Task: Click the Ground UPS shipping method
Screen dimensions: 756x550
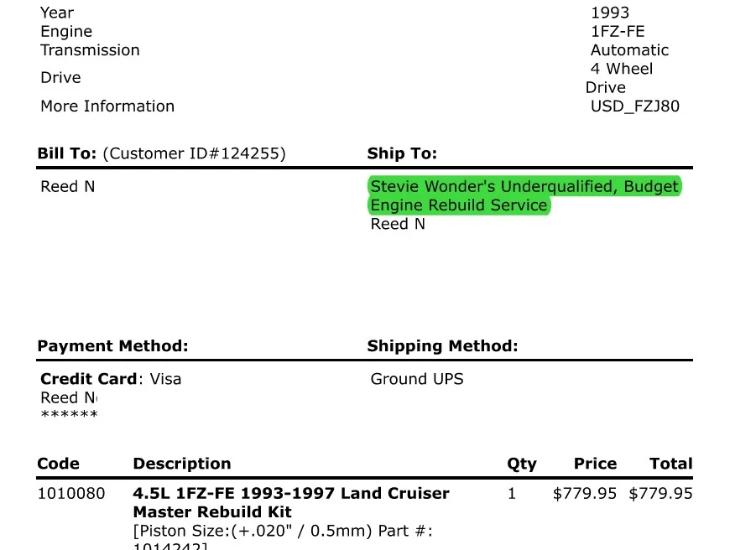Action: (417, 379)
